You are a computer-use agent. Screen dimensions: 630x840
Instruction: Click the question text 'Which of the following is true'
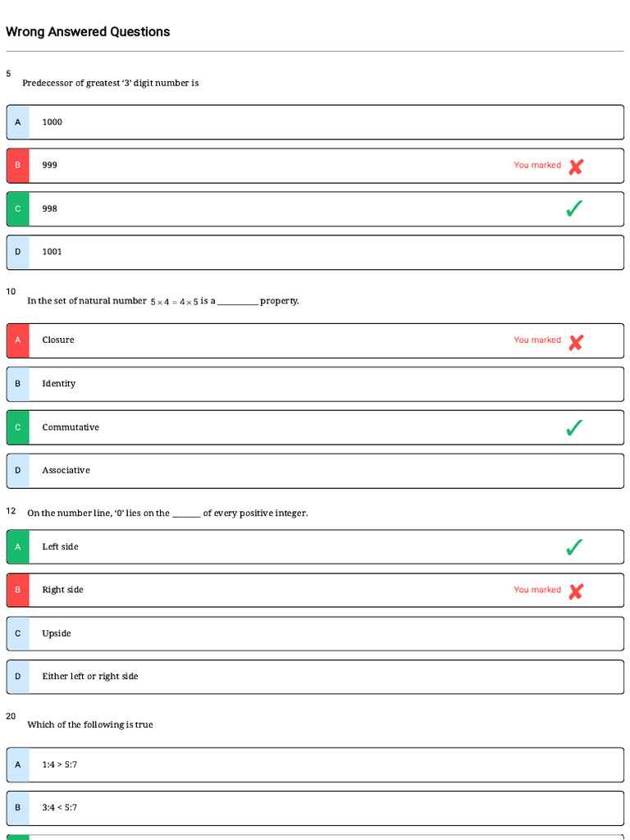[90, 724]
